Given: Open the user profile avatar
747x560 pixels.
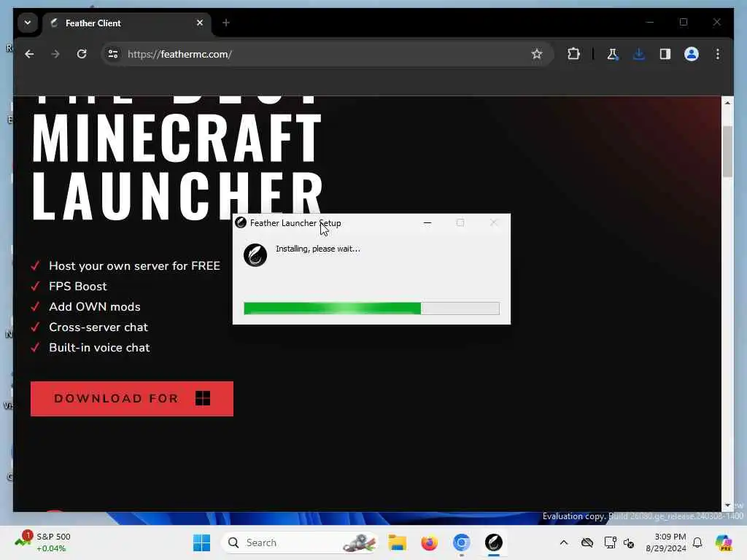Looking at the screenshot, I should click(692, 54).
